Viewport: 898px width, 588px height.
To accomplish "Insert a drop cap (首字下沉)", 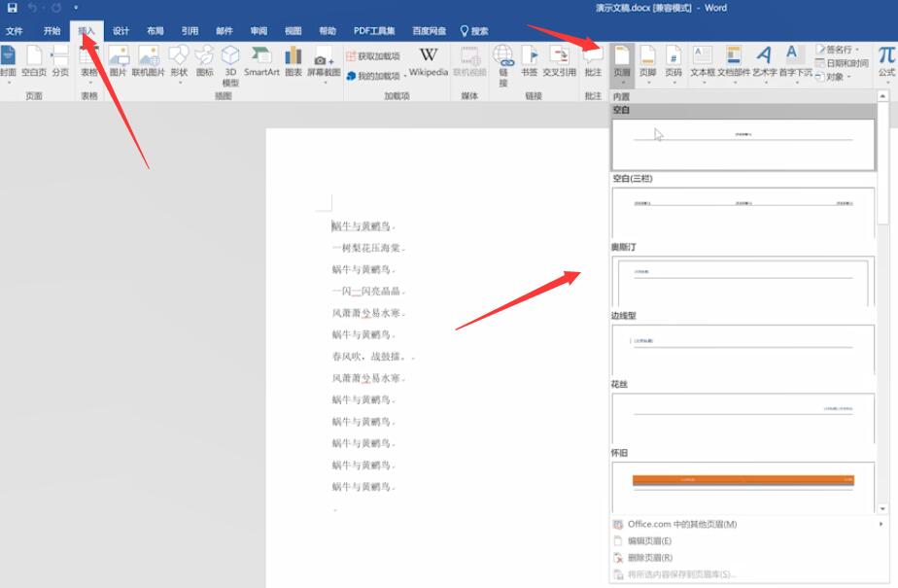I will coord(796,64).
